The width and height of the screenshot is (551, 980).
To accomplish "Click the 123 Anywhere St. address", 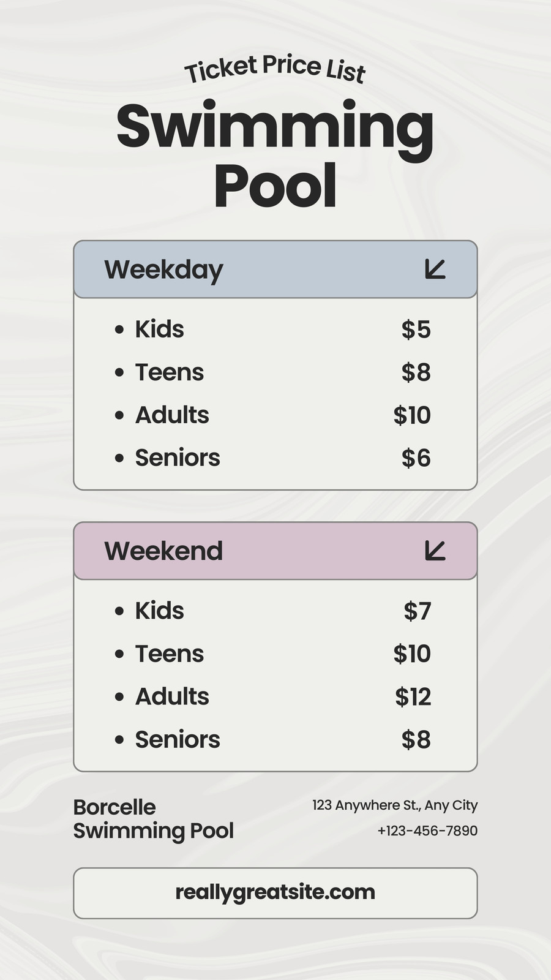I will click(x=395, y=805).
